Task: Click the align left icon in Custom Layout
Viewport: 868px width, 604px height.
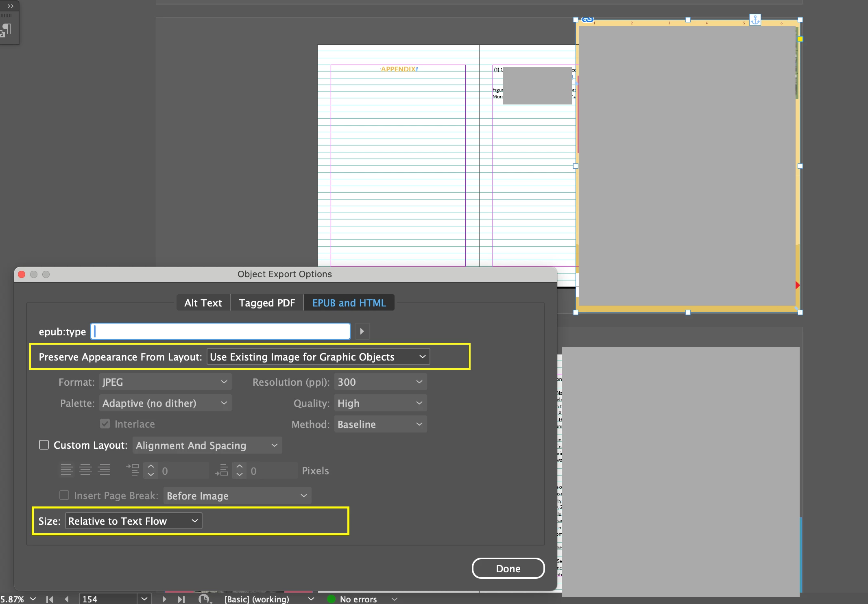Action: 67,470
